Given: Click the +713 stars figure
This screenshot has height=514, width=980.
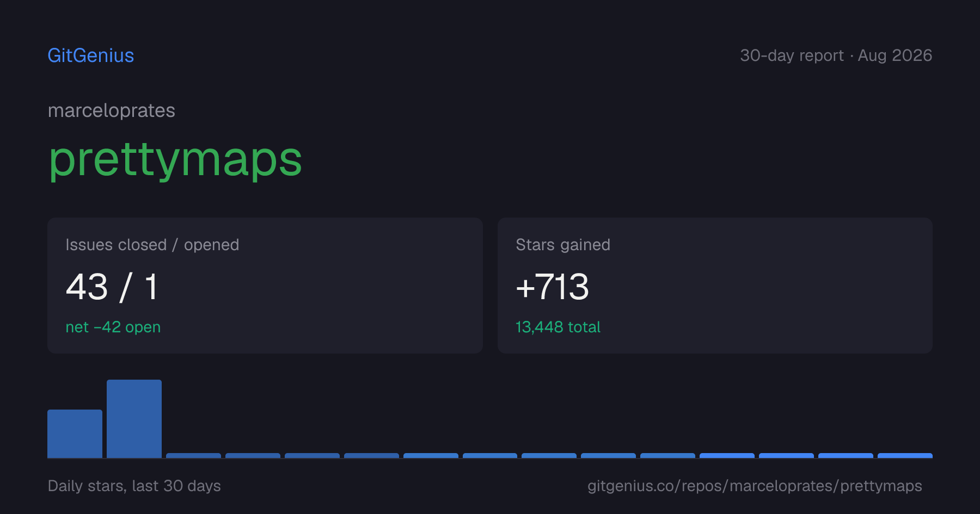Looking at the screenshot, I should tap(552, 287).
